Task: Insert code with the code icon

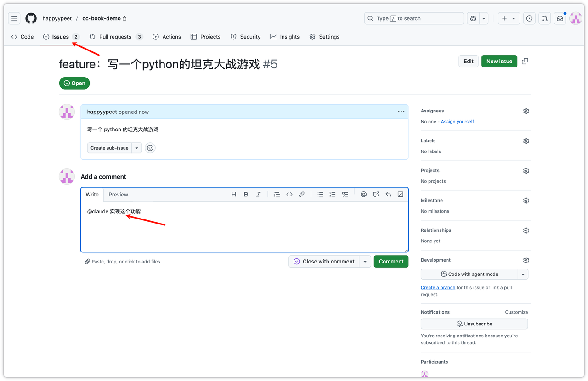Action: point(289,195)
